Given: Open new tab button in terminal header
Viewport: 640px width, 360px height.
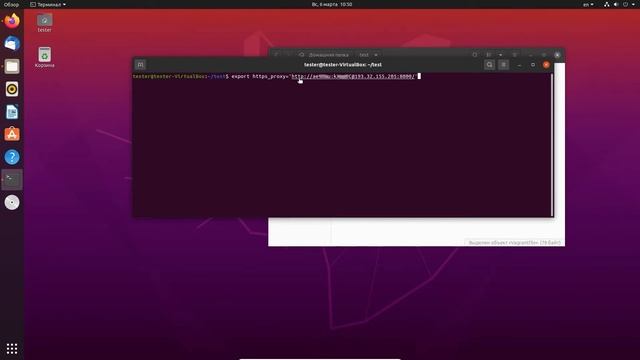Looking at the screenshot, I should click(140, 64).
